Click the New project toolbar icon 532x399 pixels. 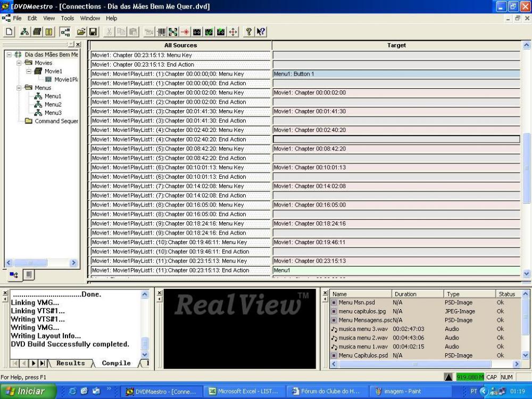(10, 32)
